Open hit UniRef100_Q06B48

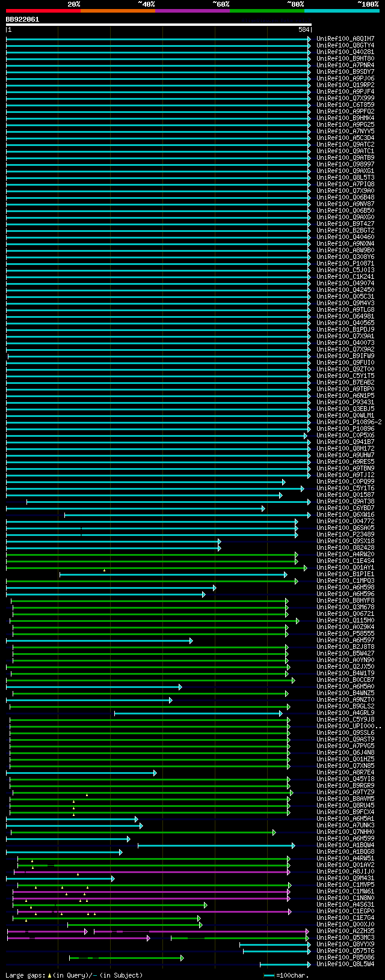(x=345, y=197)
